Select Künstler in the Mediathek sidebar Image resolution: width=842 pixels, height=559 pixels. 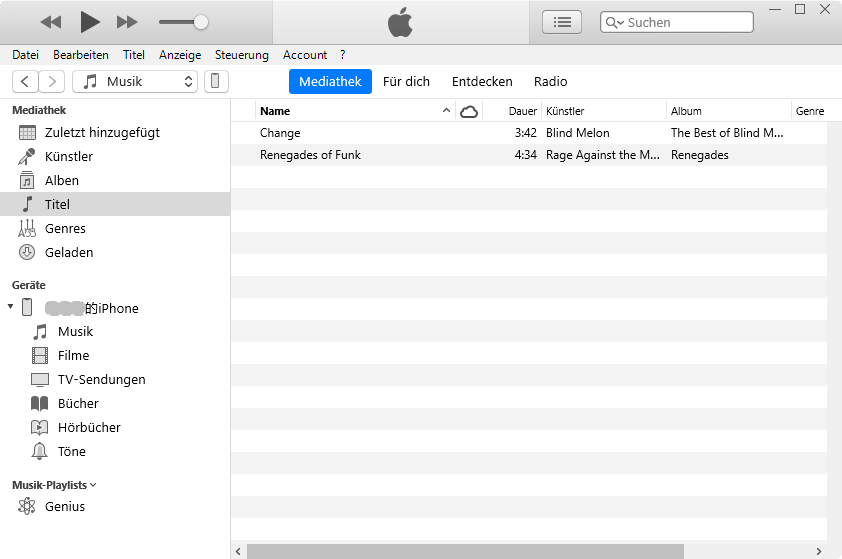click(x=68, y=156)
